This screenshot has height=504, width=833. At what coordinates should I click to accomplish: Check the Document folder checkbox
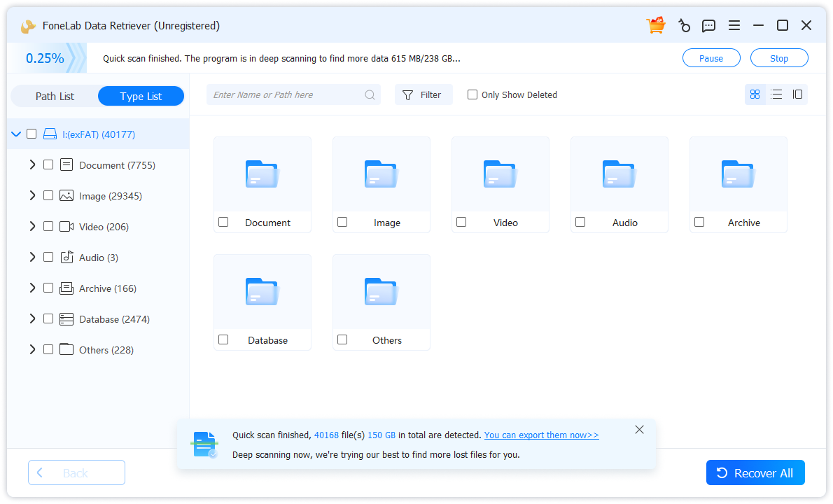(x=223, y=221)
